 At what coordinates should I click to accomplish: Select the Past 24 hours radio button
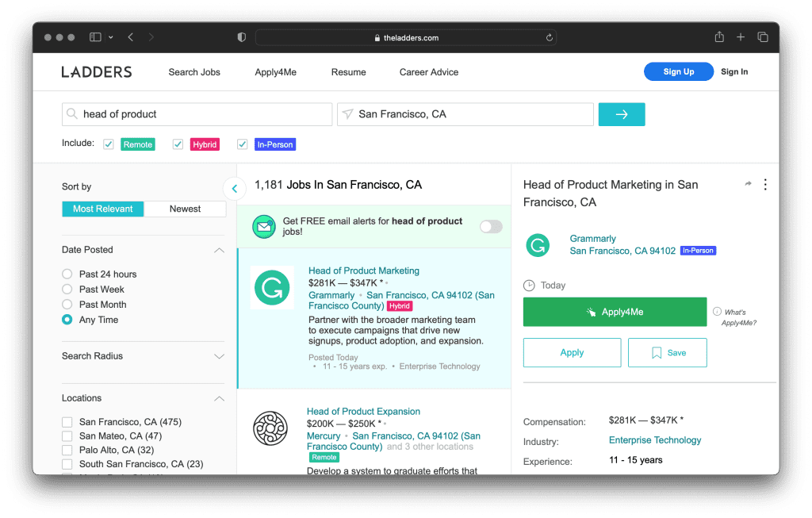[67, 274]
